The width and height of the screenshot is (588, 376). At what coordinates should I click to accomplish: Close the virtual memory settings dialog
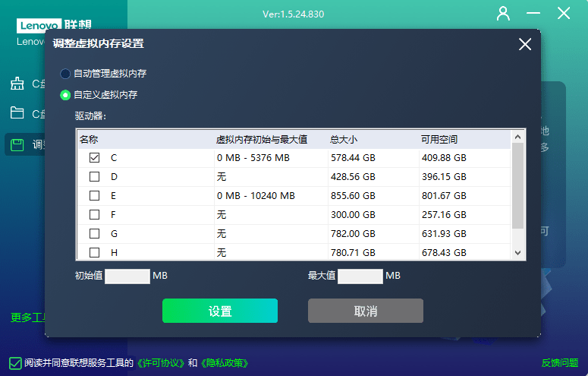tap(525, 44)
